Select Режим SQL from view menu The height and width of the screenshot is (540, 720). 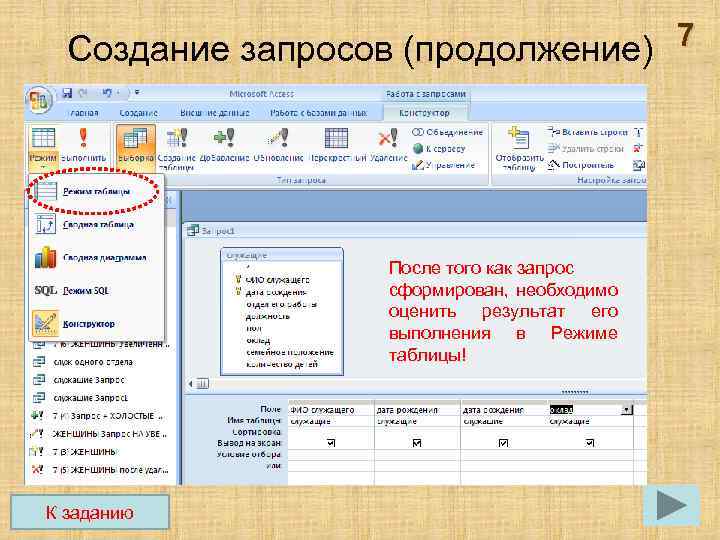coord(96,291)
